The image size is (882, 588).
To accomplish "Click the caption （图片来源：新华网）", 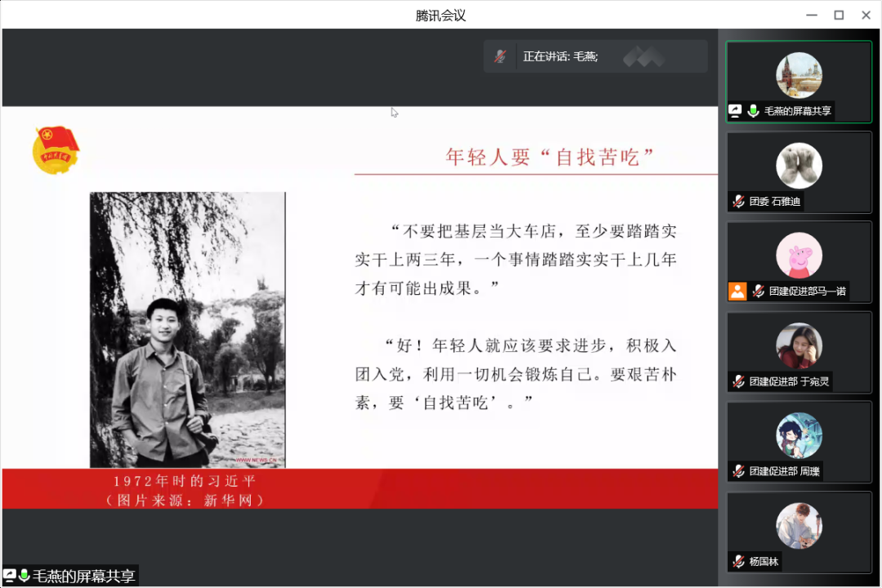I will click(x=185, y=501).
